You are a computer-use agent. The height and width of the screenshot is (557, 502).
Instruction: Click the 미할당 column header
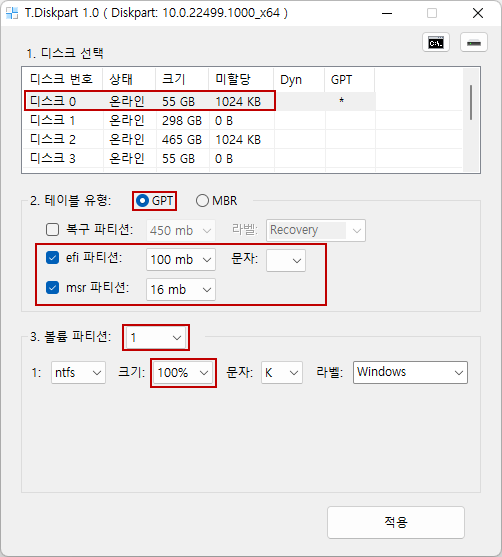point(241,79)
